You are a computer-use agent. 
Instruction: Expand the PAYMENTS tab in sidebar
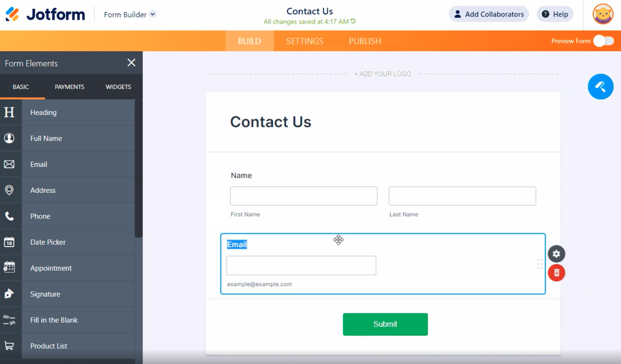[x=69, y=87]
